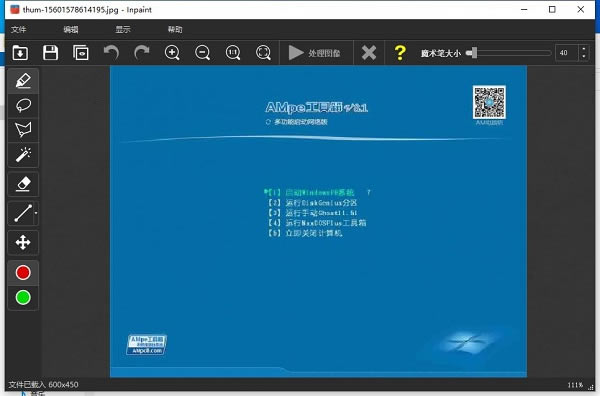Choose the red mask color circle

(x=23, y=273)
